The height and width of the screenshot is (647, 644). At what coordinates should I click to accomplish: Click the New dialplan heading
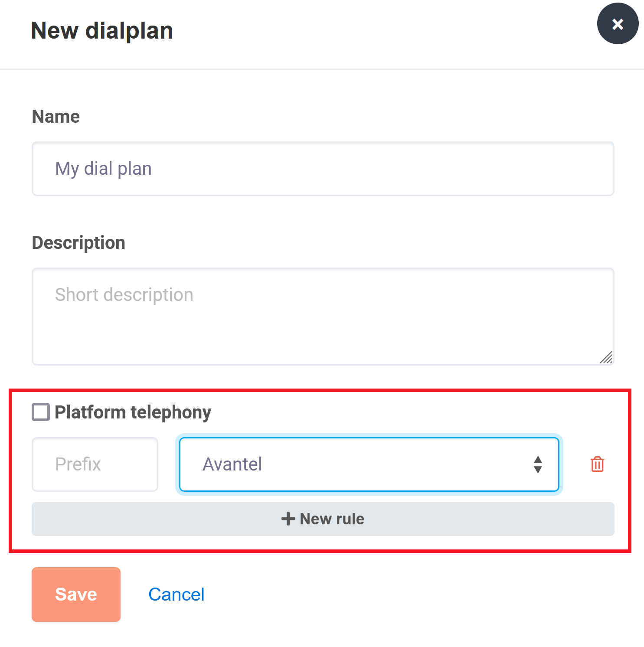pyautogui.click(x=102, y=31)
